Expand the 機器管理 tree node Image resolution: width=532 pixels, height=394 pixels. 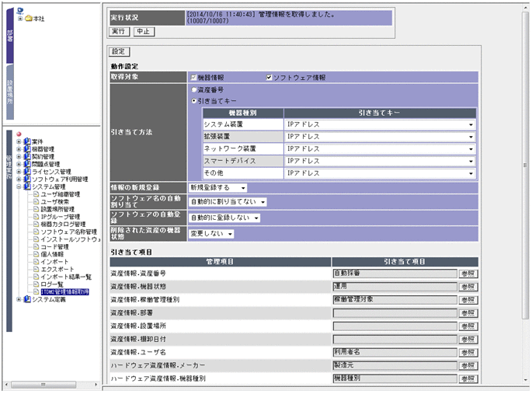[x=19, y=149]
